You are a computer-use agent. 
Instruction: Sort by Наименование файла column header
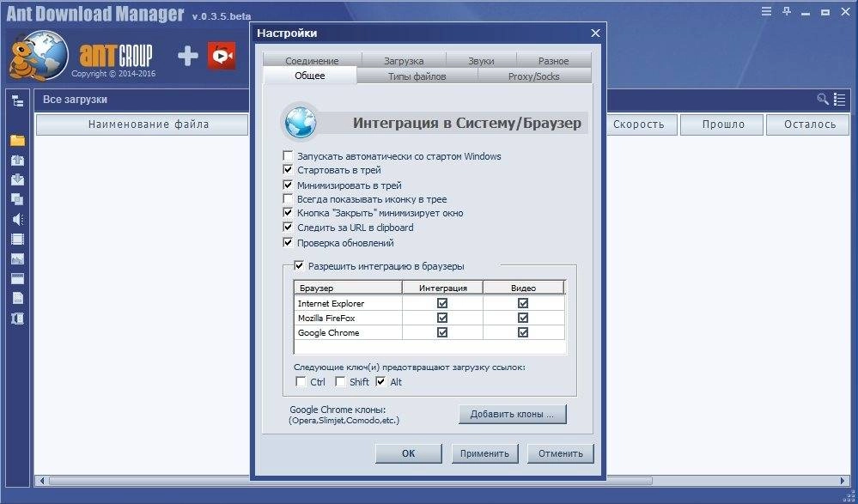click(x=143, y=124)
